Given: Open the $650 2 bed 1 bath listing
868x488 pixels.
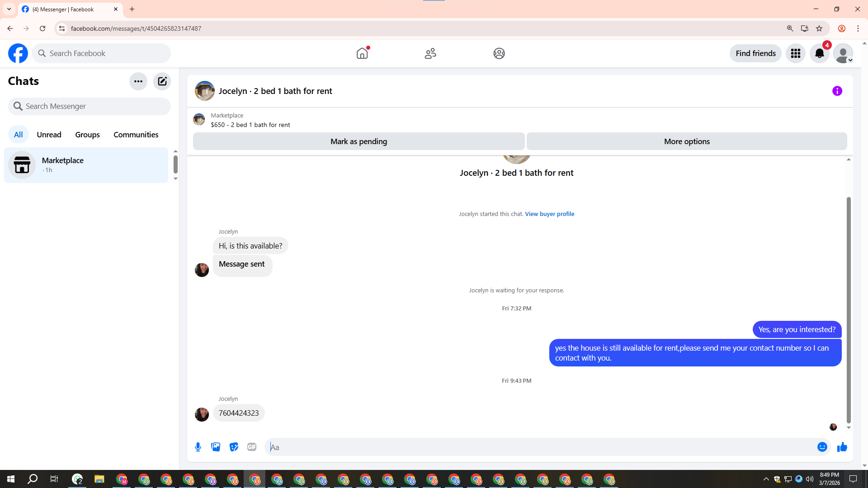Looking at the screenshot, I should 250,125.
